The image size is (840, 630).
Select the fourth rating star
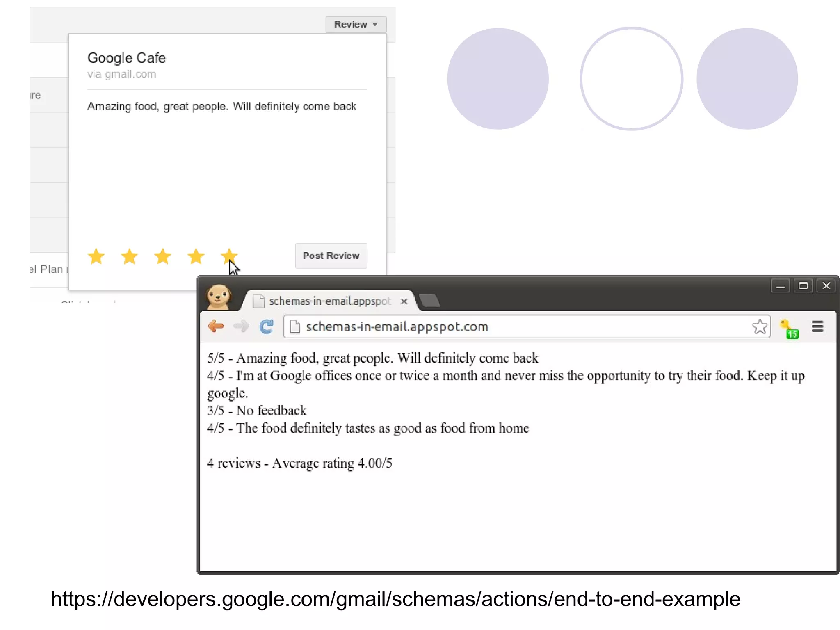coord(196,257)
